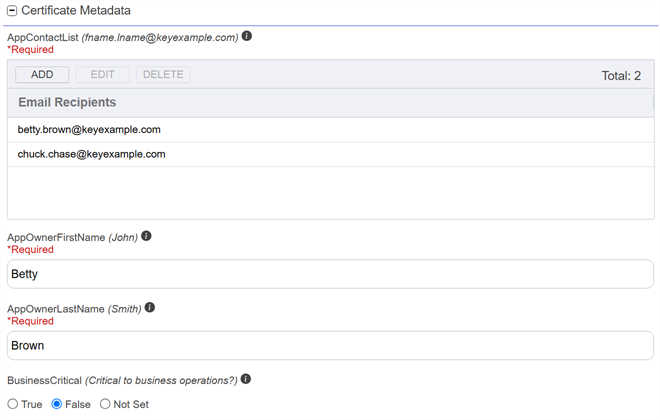Click the empty area below the recipient rows
Screen dimensions: 660x420
coord(330,192)
